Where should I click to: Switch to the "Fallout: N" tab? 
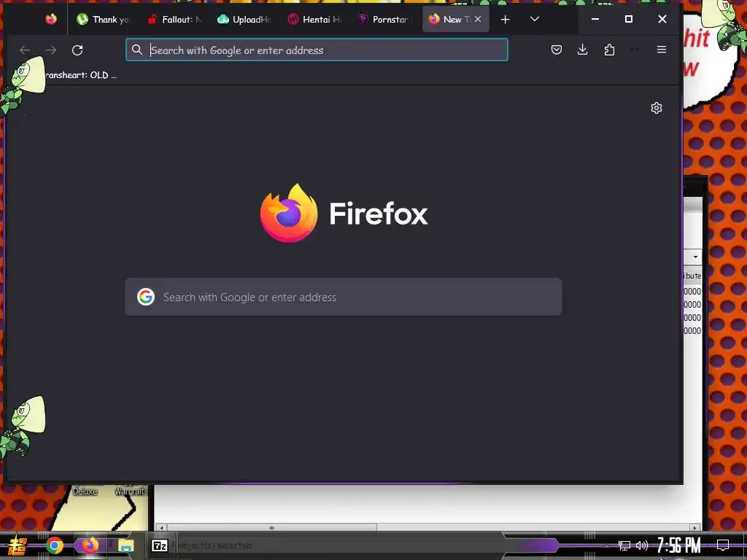174,19
